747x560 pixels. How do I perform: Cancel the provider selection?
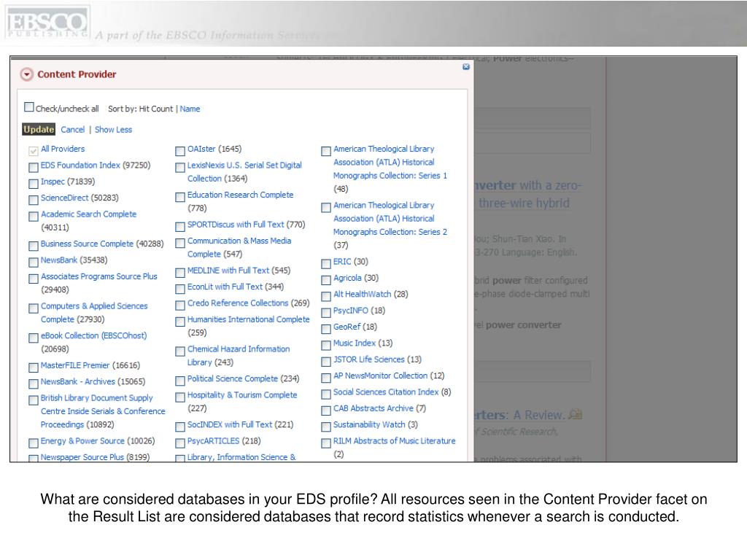click(x=72, y=130)
